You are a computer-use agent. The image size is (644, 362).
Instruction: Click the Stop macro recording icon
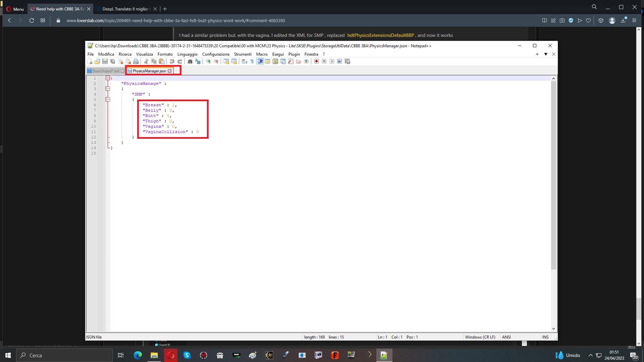(324, 61)
